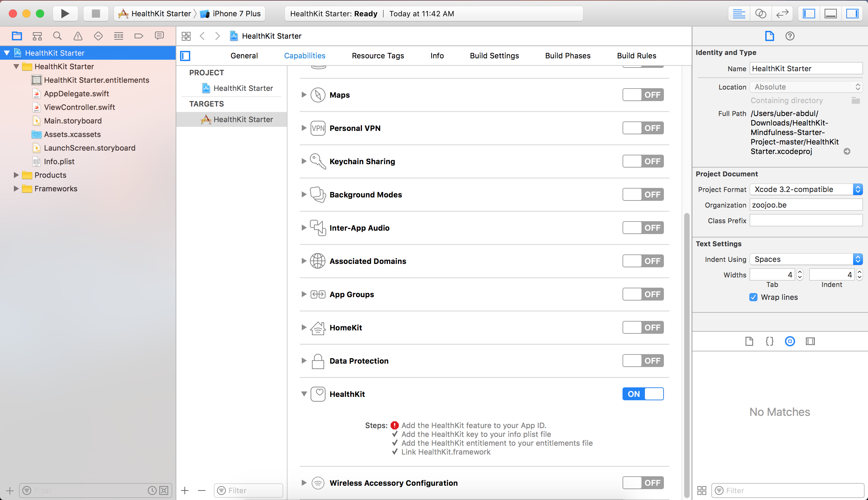The width and height of the screenshot is (868, 500).
Task: Expand the Keychain Sharing disclosure triangle
Action: (x=304, y=161)
